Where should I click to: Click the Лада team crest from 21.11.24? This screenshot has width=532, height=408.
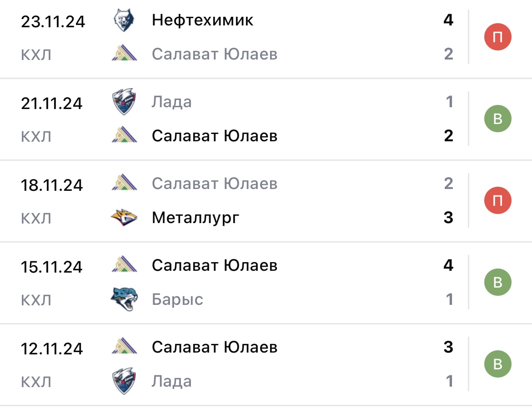pos(123,101)
